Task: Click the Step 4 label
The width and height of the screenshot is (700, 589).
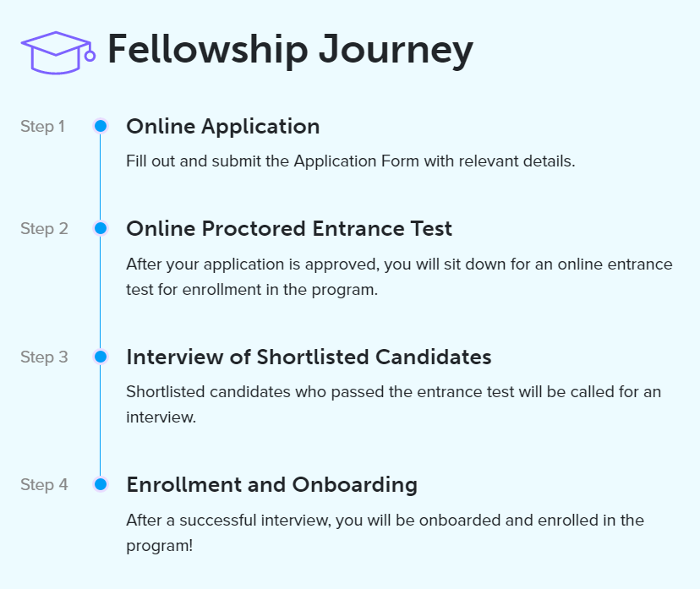Action: pyautogui.click(x=44, y=485)
